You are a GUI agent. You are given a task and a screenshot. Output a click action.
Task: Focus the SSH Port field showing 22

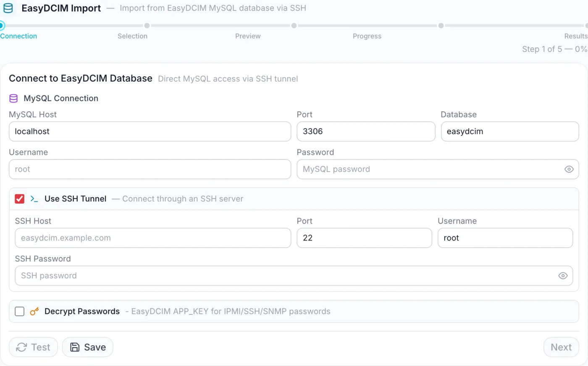point(364,238)
